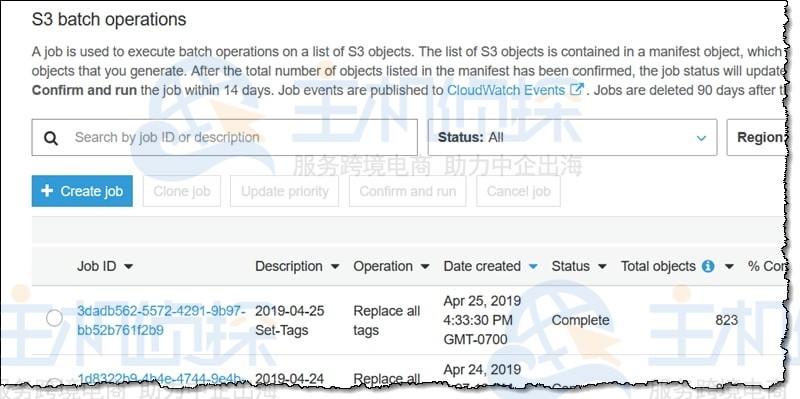Open the Status: All filter dropdown

(572, 137)
